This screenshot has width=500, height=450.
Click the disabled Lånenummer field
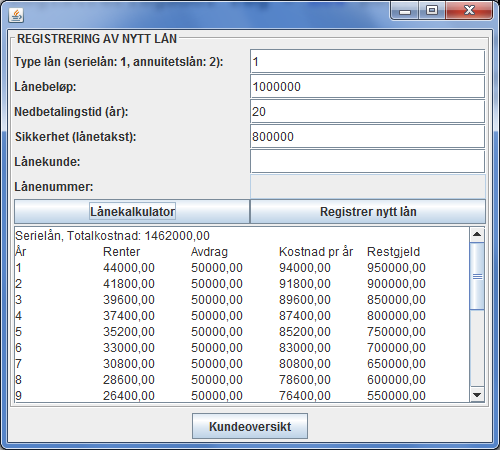click(x=367, y=187)
